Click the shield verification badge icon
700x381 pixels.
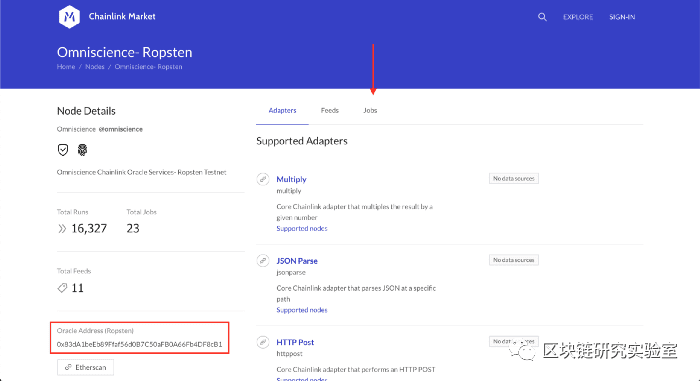(x=63, y=150)
